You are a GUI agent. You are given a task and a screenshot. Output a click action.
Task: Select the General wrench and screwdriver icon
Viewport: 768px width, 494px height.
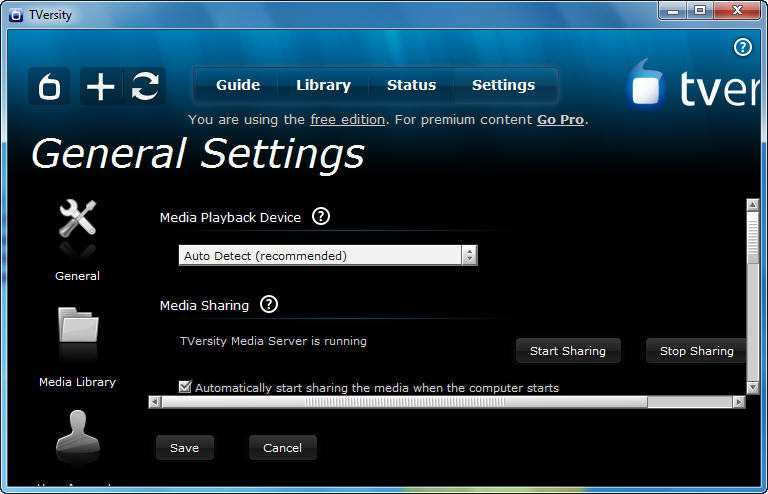tap(77, 219)
